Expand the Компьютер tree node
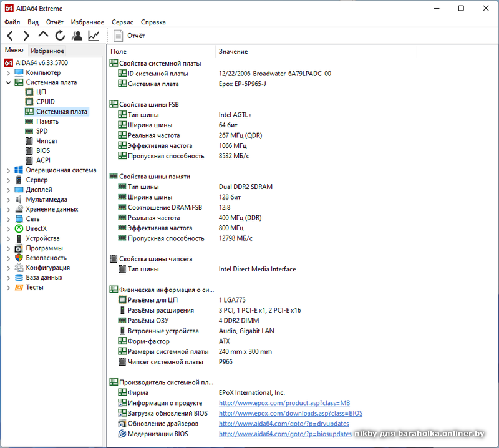Screen dimensions: 499x448 (9, 73)
